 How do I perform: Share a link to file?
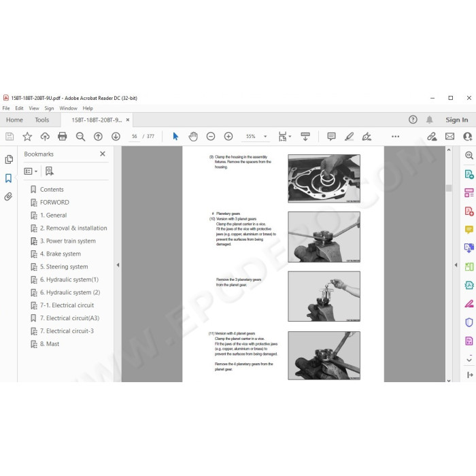click(x=432, y=137)
